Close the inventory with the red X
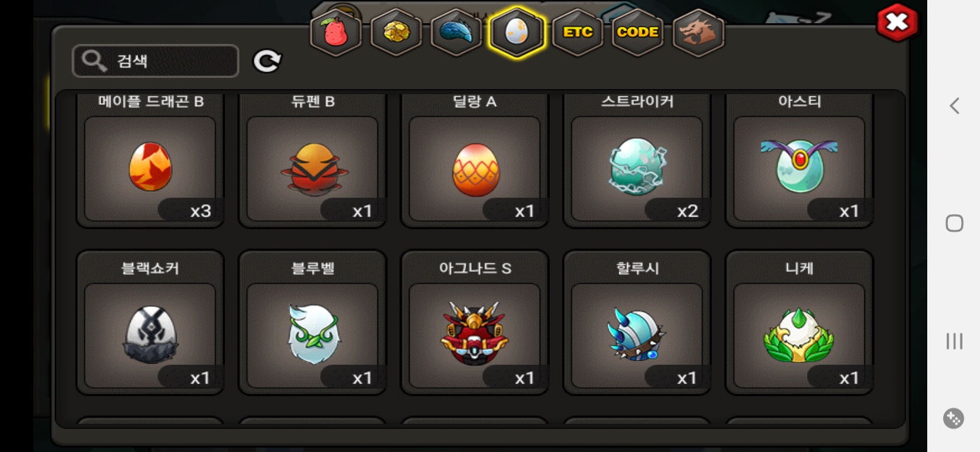 (897, 23)
